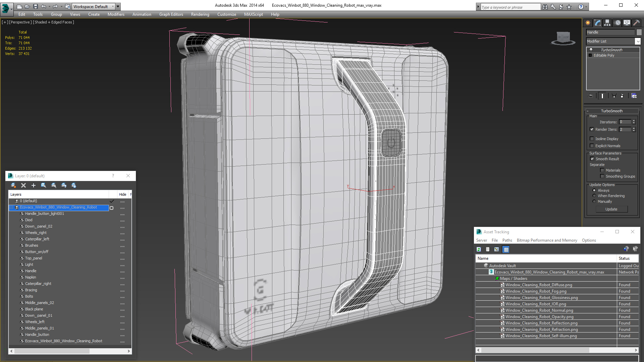Image resolution: width=644 pixels, height=362 pixels.
Task: Open the Modify command panel tab
Action: tap(598, 23)
